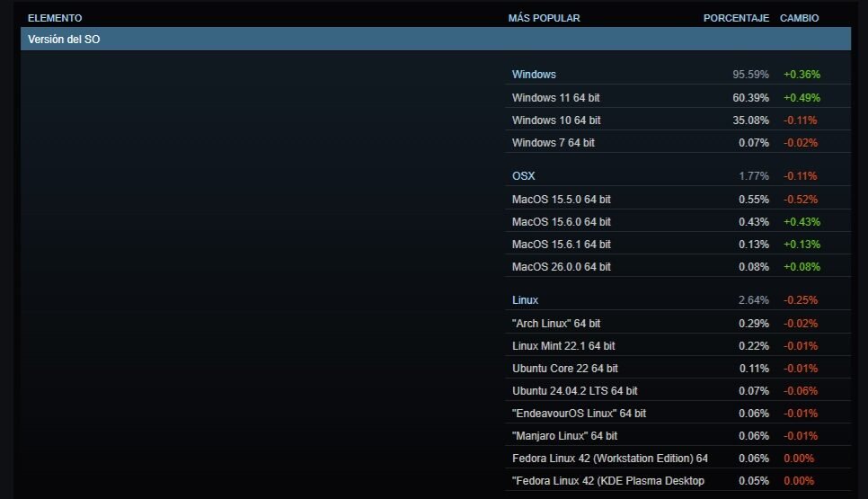The height and width of the screenshot is (499, 868).
Task: Select the Windows 10 64 bit row
Action: pos(678,120)
